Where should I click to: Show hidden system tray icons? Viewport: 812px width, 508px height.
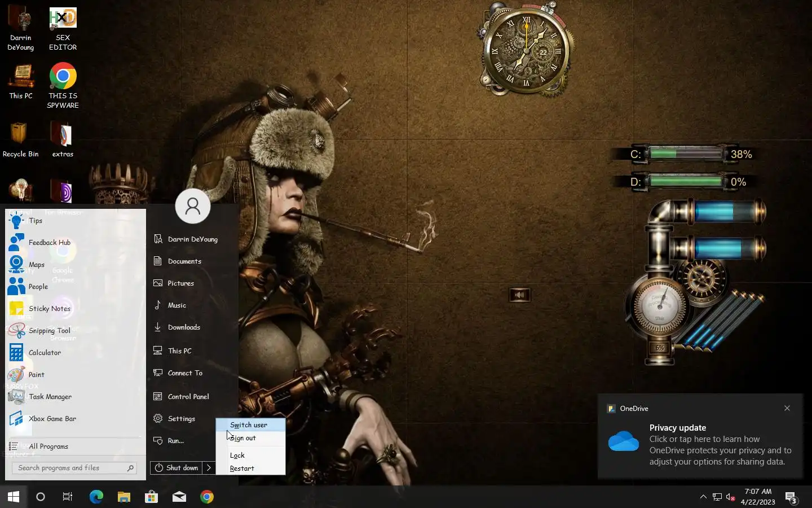pyautogui.click(x=703, y=497)
